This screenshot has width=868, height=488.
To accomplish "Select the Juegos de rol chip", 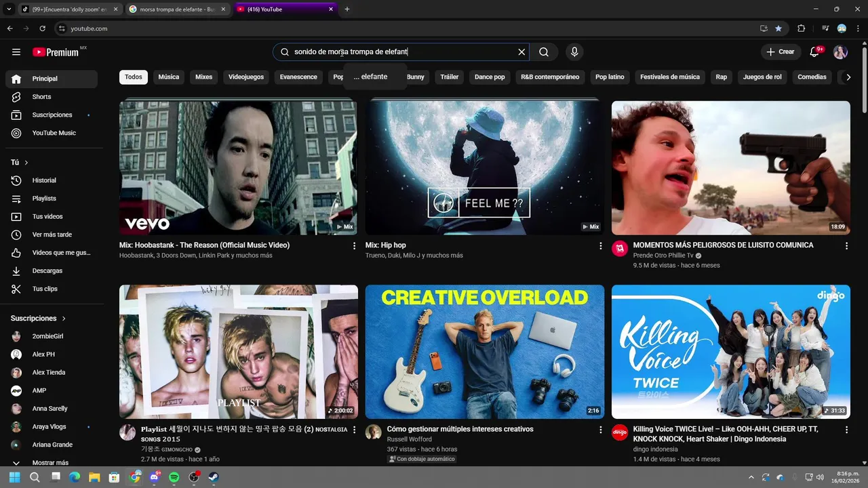I will [x=762, y=77].
